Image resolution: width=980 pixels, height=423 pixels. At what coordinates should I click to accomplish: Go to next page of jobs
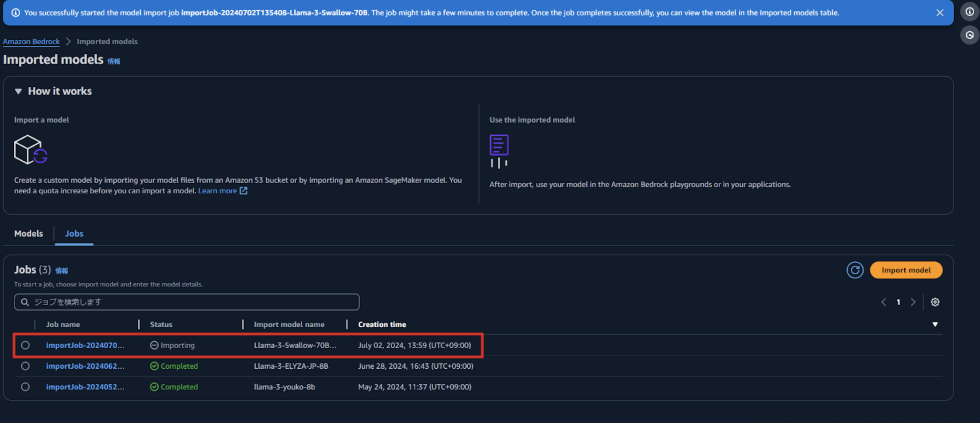coord(913,302)
